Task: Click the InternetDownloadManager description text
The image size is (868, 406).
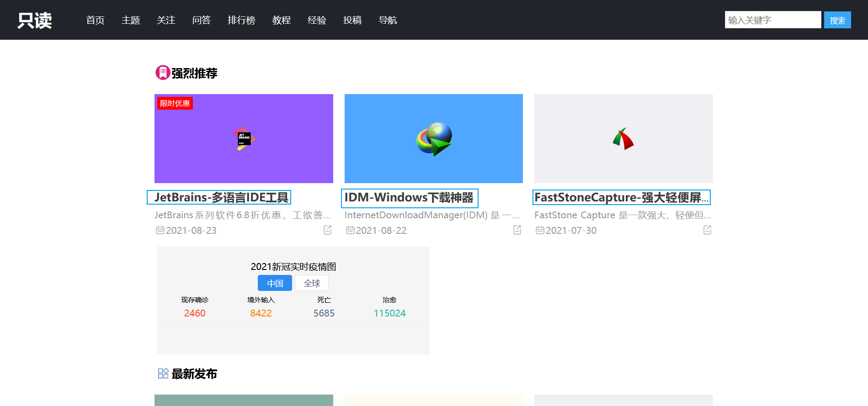Action: point(432,215)
